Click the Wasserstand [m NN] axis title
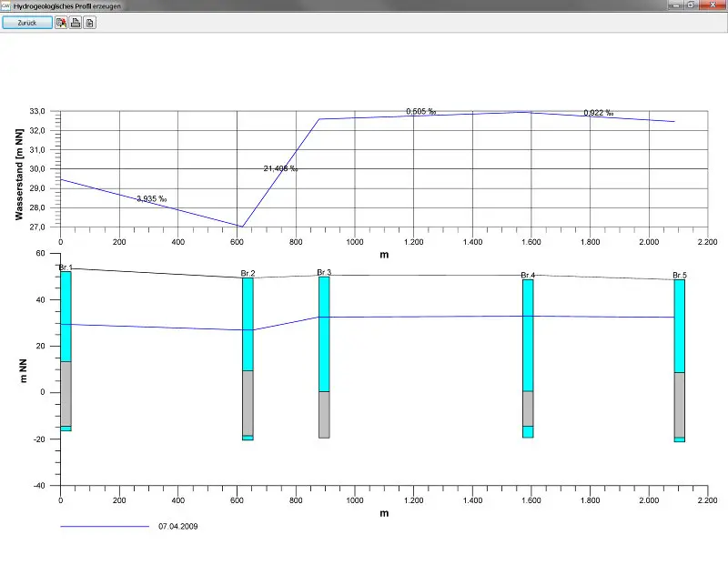This screenshot has width=728, height=565. coord(19,174)
